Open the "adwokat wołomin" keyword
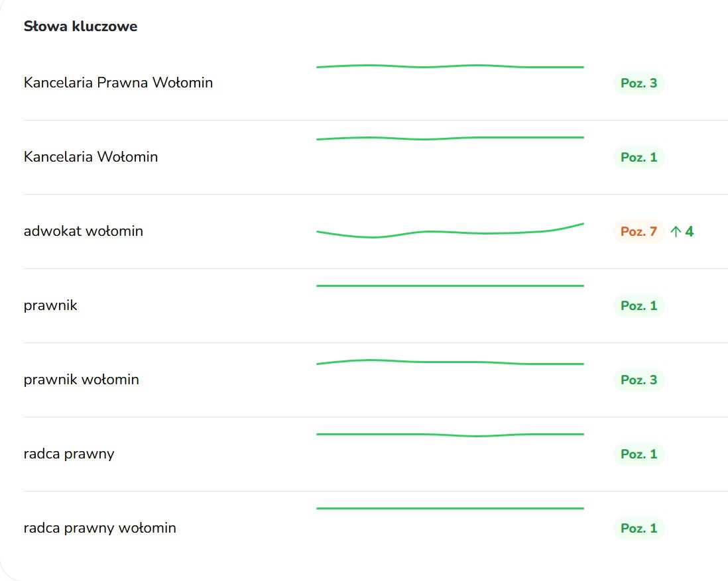The width and height of the screenshot is (728, 581). click(x=84, y=231)
